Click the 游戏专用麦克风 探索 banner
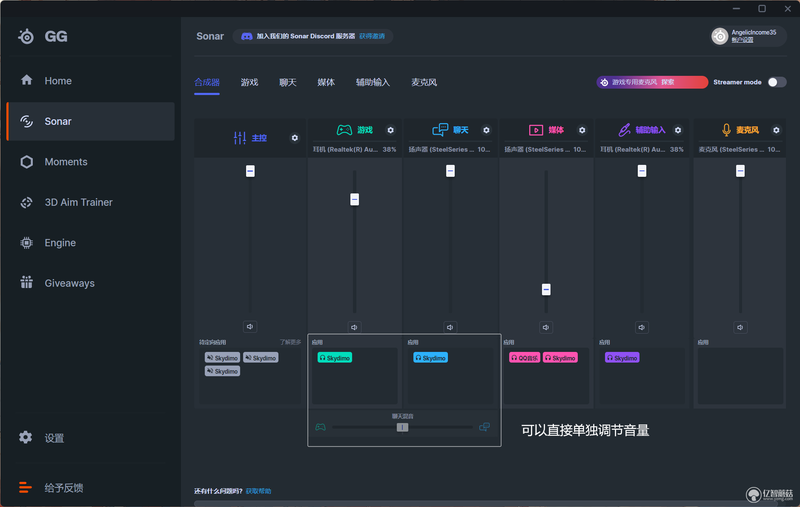The height and width of the screenshot is (507, 800). pyautogui.click(x=652, y=82)
